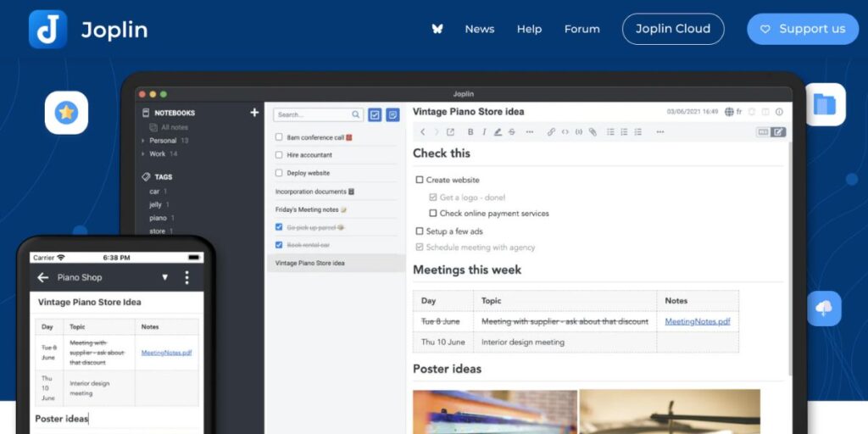
Task: Check the Hire accountant to-do
Action: (279, 155)
